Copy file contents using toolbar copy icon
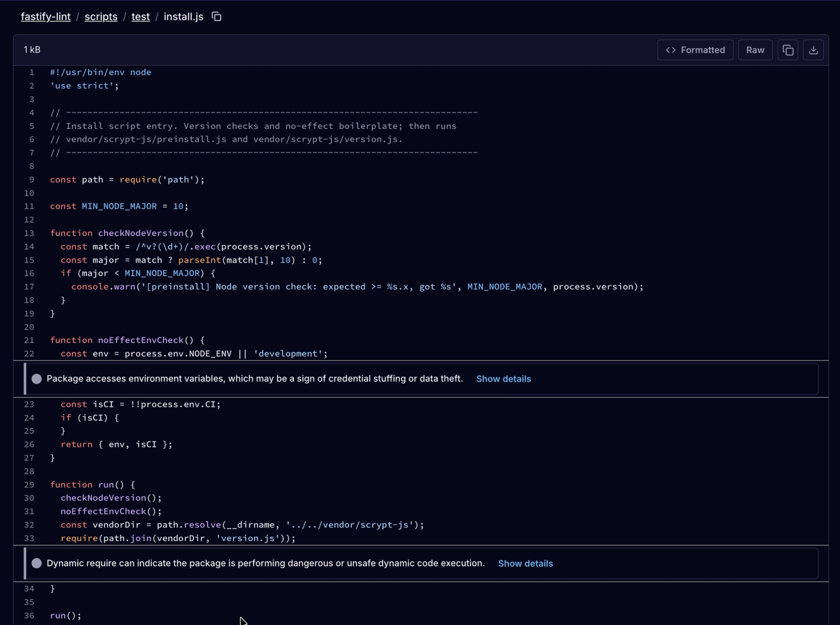840x625 pixels. (787, 50)
